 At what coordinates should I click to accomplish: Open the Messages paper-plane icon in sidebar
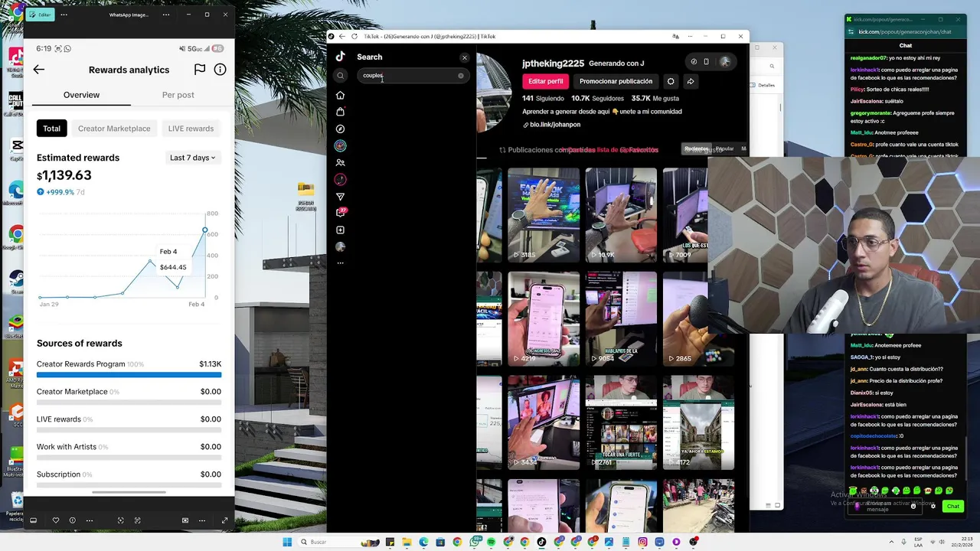(x=340, y=197)
